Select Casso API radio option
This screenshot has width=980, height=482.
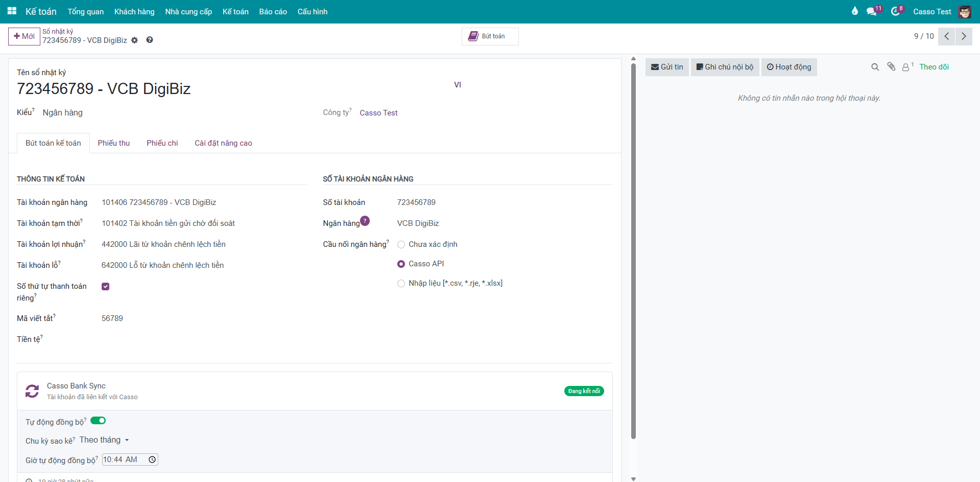401,264
